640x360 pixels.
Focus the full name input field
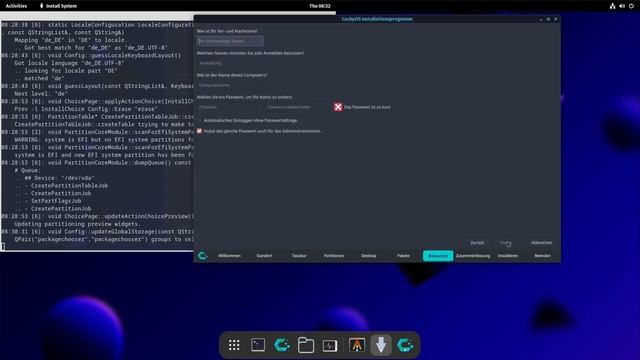[230, 41]
